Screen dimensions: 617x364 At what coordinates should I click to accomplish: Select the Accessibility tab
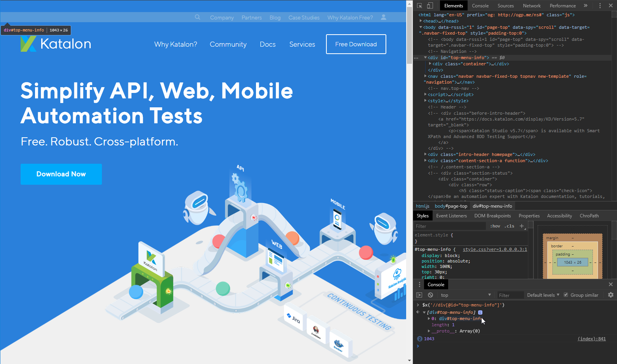tap(559, 216)
